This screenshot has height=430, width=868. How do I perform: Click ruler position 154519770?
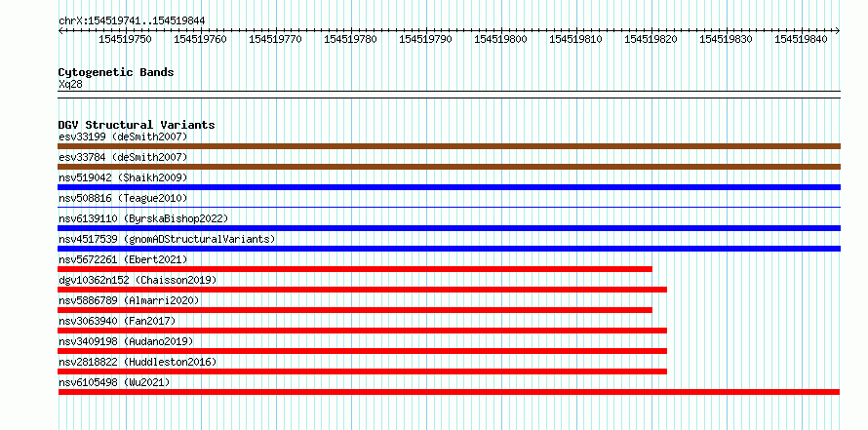[275, 39]
